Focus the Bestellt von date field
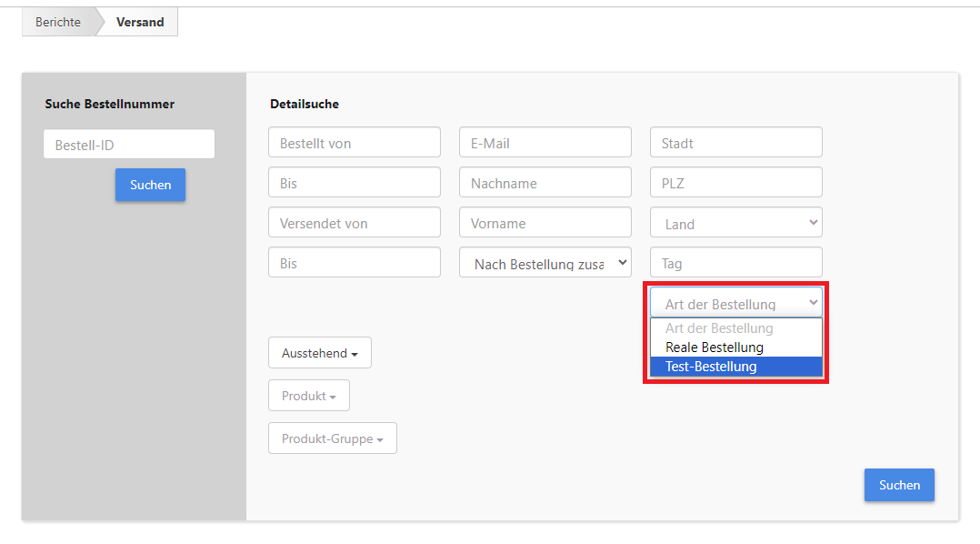Screen dimensions: 980x544 354,142
